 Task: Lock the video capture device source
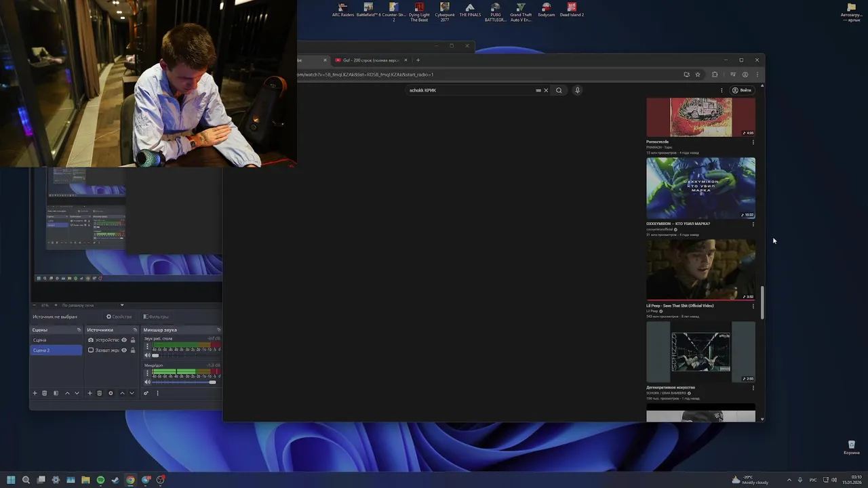click(x=133, y=340)
